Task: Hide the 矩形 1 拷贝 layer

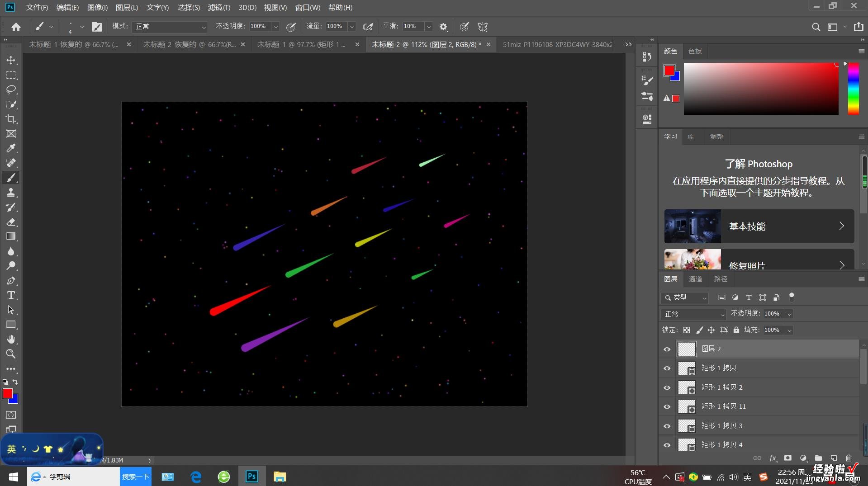Action: [667, 368]
